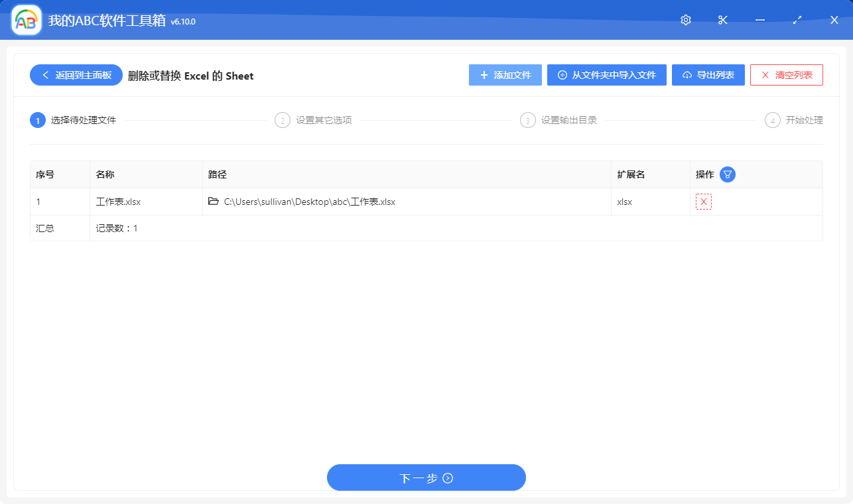
Task: Click the circular arrow icon on 下一步
Action: 447,477
